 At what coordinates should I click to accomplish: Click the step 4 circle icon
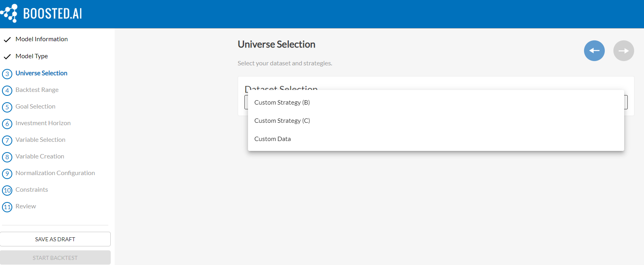[x=7, y=91]
